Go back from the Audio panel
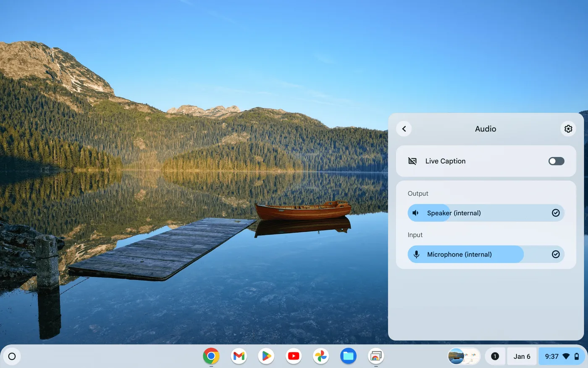This screenshot has height=368, width=588. tap(404, 129)
